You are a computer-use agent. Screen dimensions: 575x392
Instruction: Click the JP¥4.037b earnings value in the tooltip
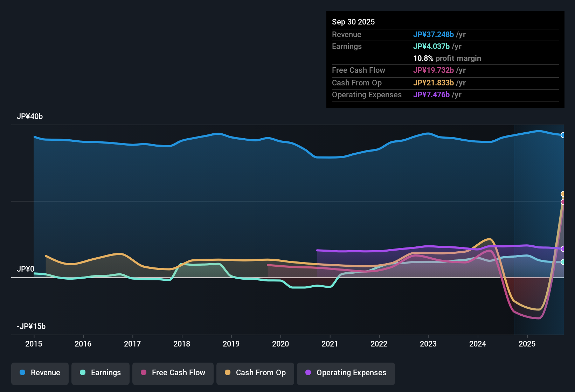(x=432, y=46)
